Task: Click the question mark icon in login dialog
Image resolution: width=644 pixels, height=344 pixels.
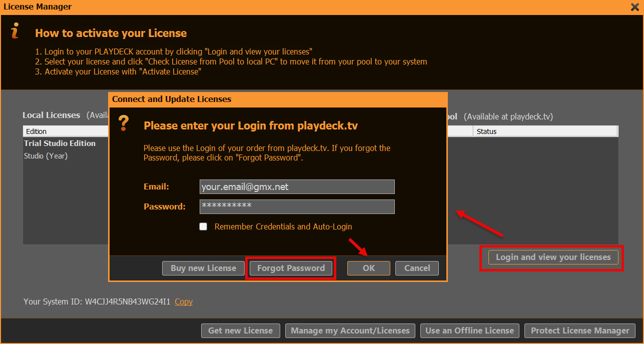Action: [124, 123]
